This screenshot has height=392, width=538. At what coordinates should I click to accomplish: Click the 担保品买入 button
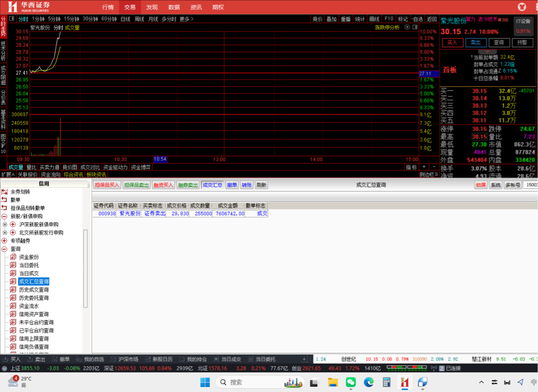(107, 185)
